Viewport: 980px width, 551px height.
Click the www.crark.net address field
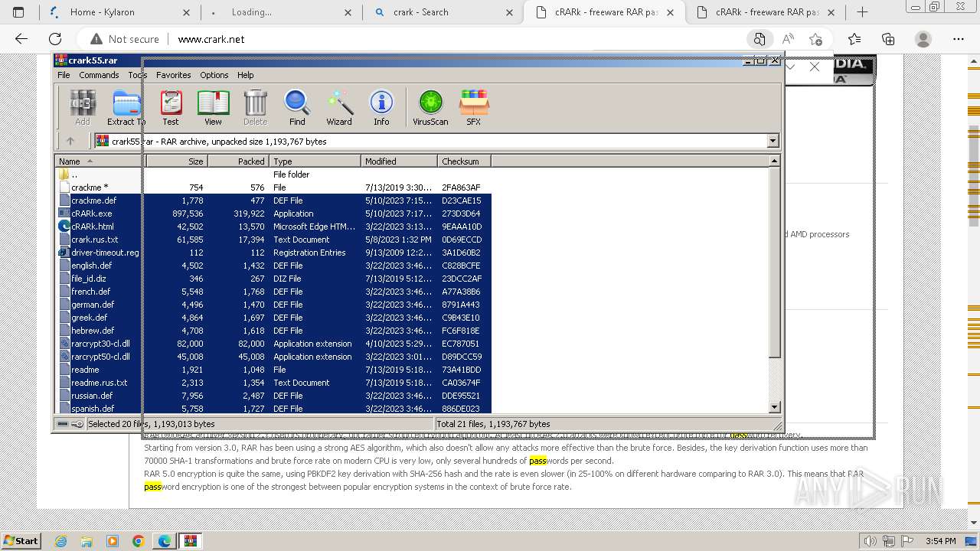[211, 39]
